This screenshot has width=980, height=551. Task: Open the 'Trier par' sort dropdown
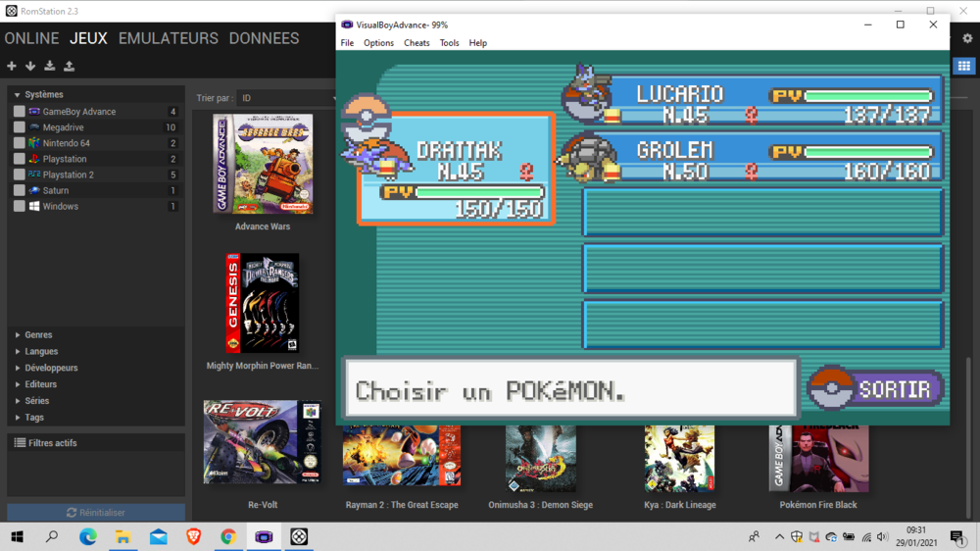[286, 98]
